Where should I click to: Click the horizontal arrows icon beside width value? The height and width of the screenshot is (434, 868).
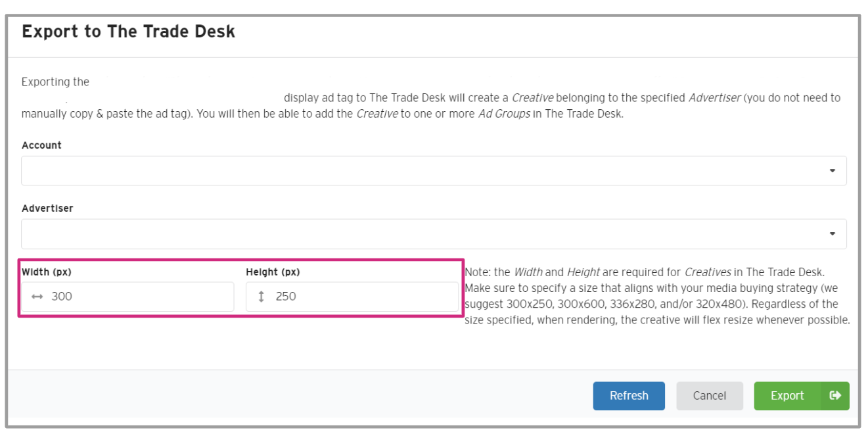(37, 297)
